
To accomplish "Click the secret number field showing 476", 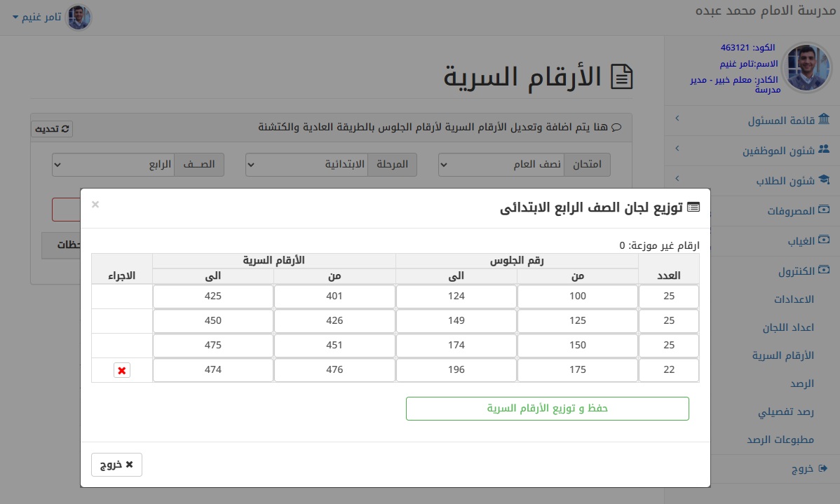I will pyautogui.click(x=334, y=370).
